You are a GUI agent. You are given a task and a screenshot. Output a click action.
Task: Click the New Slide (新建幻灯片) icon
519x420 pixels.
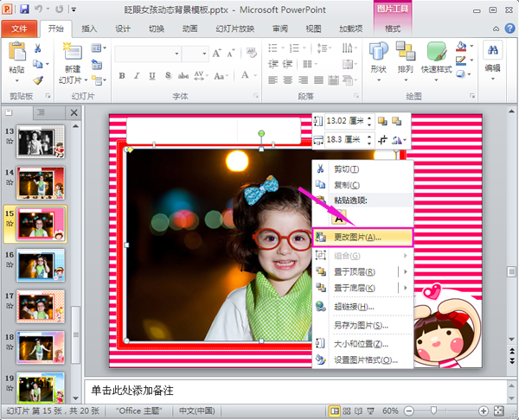point(73,52)
